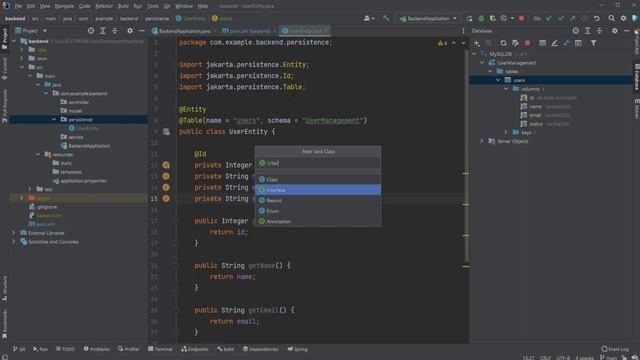
Task: Click the green Debug bug icon
Action: [481, 18]
